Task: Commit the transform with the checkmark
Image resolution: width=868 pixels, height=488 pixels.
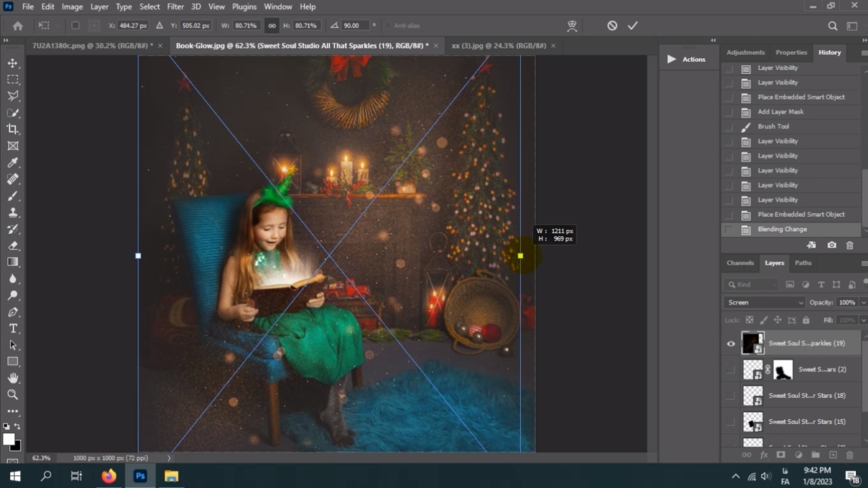Action: (633, 26)
